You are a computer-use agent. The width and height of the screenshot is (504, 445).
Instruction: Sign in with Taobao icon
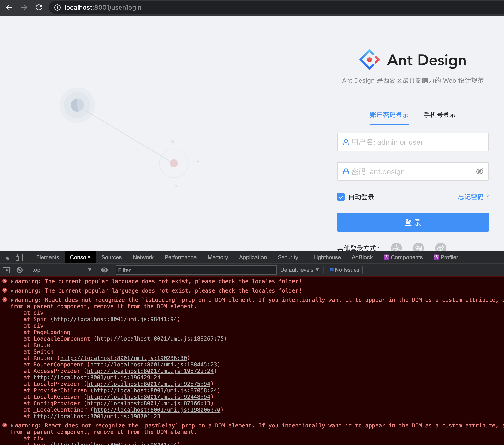pyautogui.click(x=419, y=247)
